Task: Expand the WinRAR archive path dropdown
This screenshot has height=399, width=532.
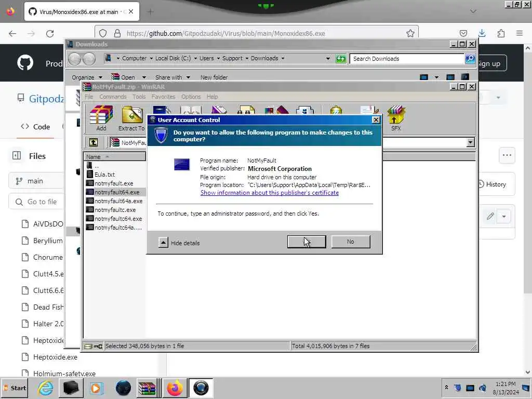Action: [470, 142]
